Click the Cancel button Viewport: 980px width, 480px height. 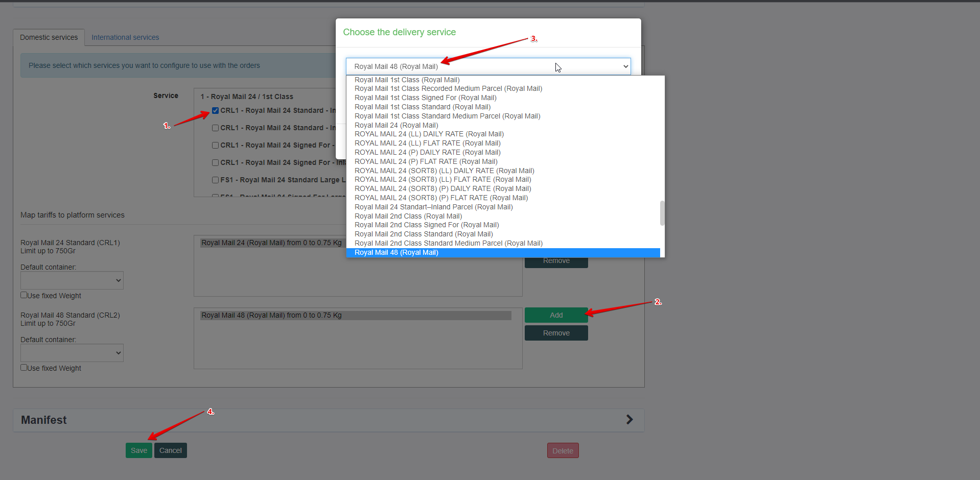pos(171,450)
